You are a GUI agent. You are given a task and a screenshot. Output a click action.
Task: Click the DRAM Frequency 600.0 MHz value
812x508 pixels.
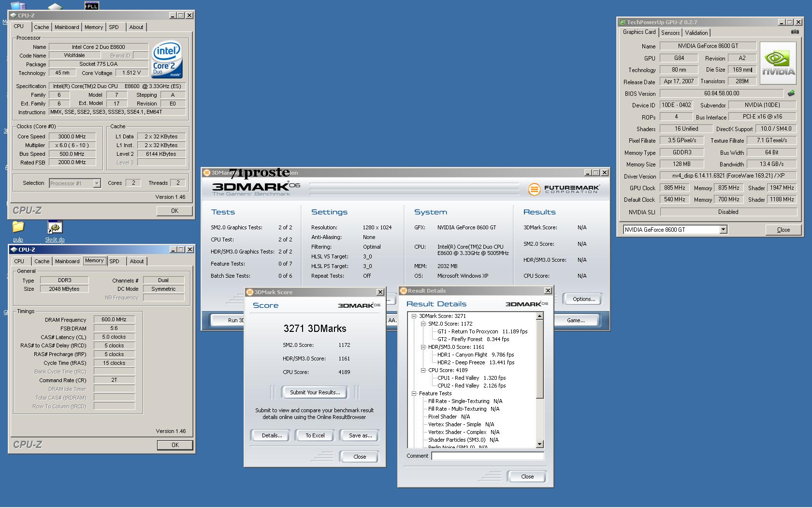coord(114,320)
